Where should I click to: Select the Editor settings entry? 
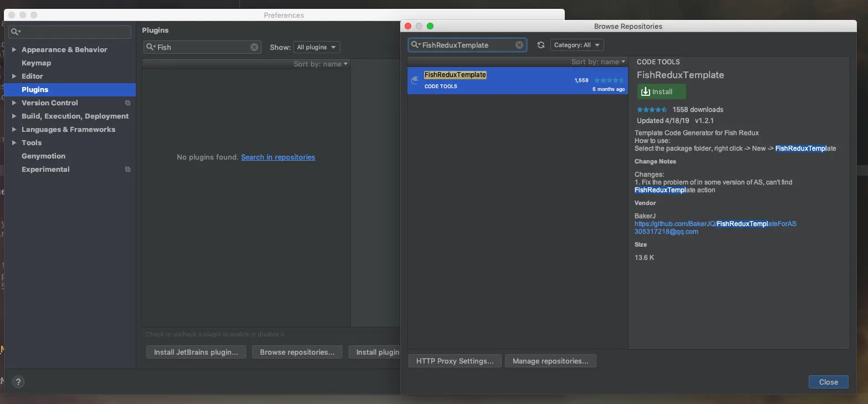point(32,76)
